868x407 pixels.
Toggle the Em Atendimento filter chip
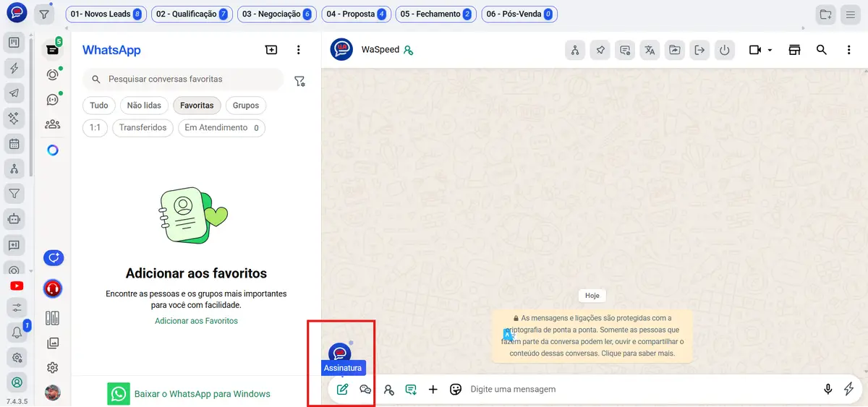point(221,128)
